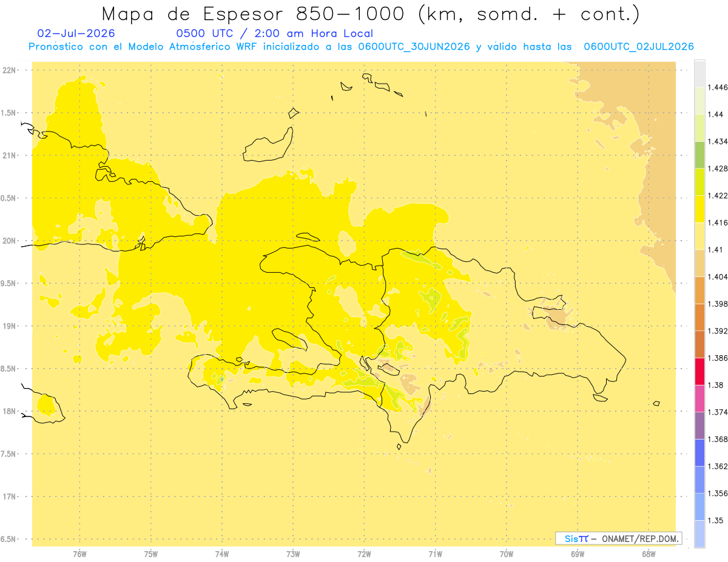Click the latitude label 20N

tap(8, 241)
